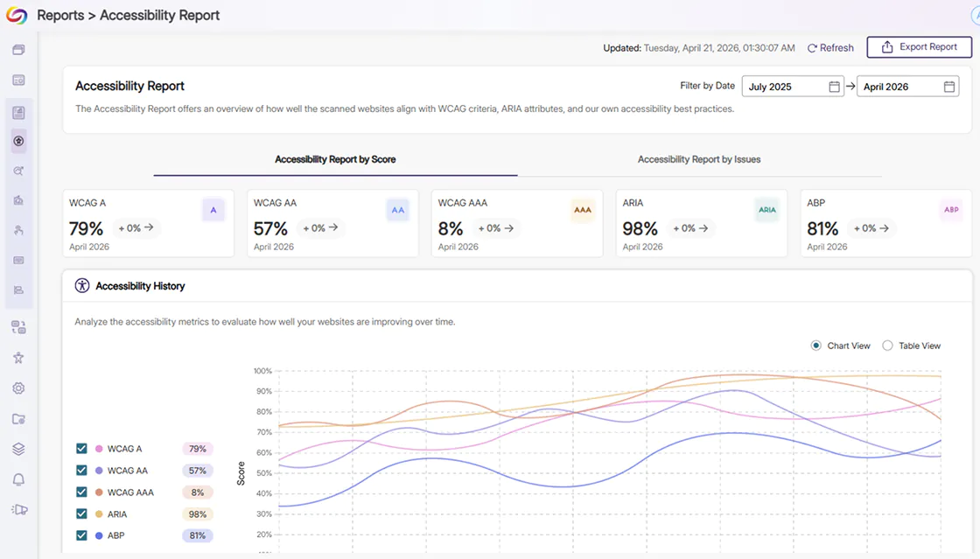Toggle the ABP series checkbox

(81, 535)
